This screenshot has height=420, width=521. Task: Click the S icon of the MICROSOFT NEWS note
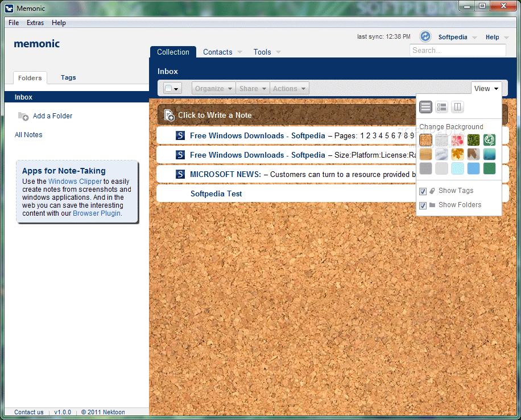(x=180, y=174)
